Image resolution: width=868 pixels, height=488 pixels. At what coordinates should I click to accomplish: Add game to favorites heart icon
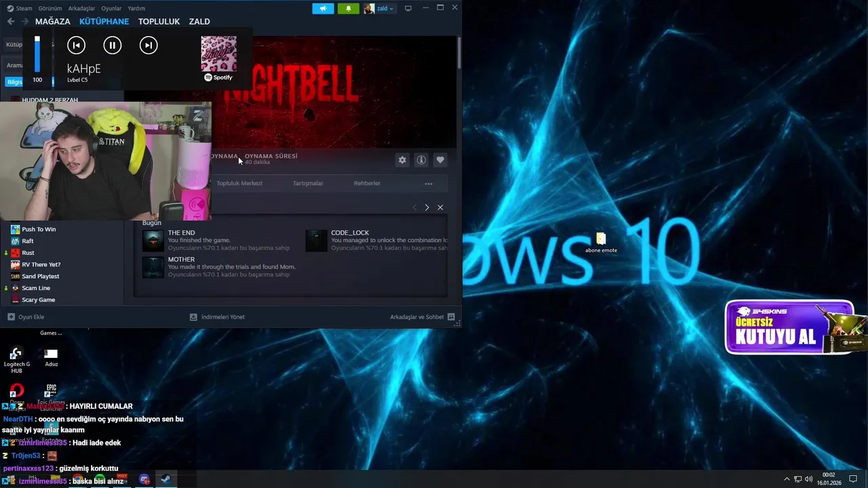click(x=440, y=160)
